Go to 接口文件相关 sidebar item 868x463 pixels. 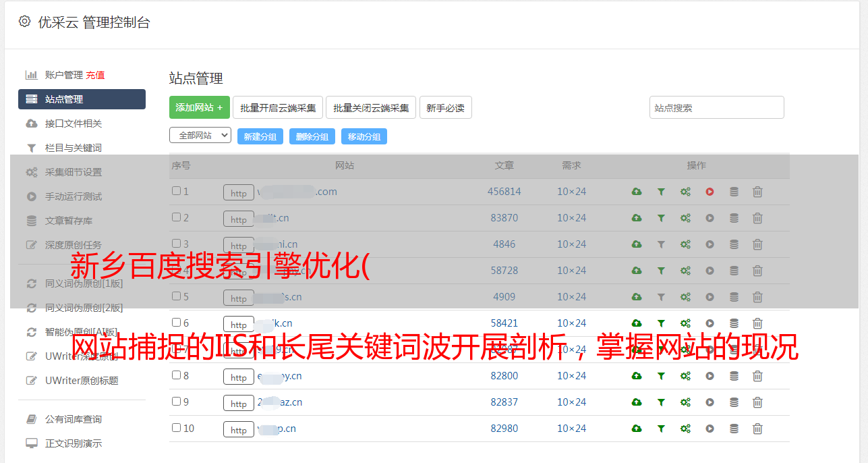(74, 124)
